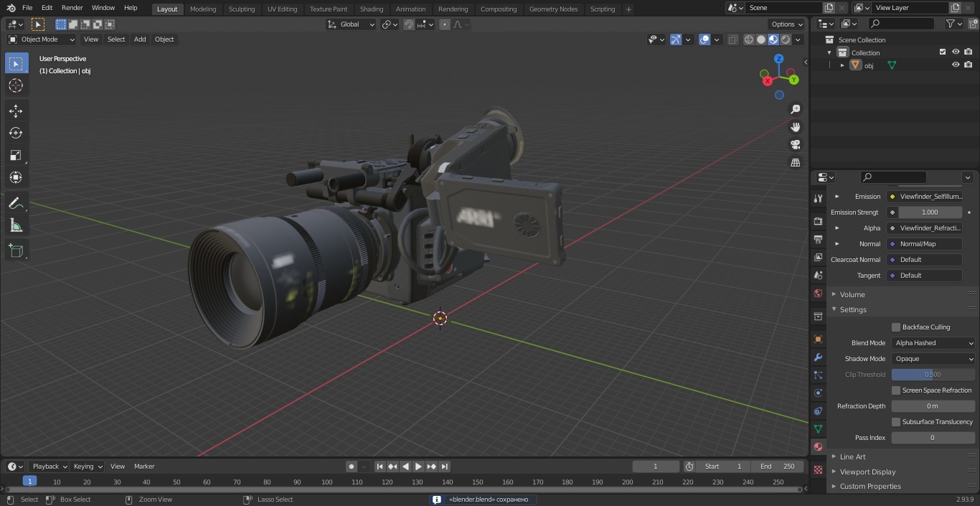Switch to the Geometry Nodes workspace tab
This screenshot has height=506, width=980.
click(x=553, y=9)
